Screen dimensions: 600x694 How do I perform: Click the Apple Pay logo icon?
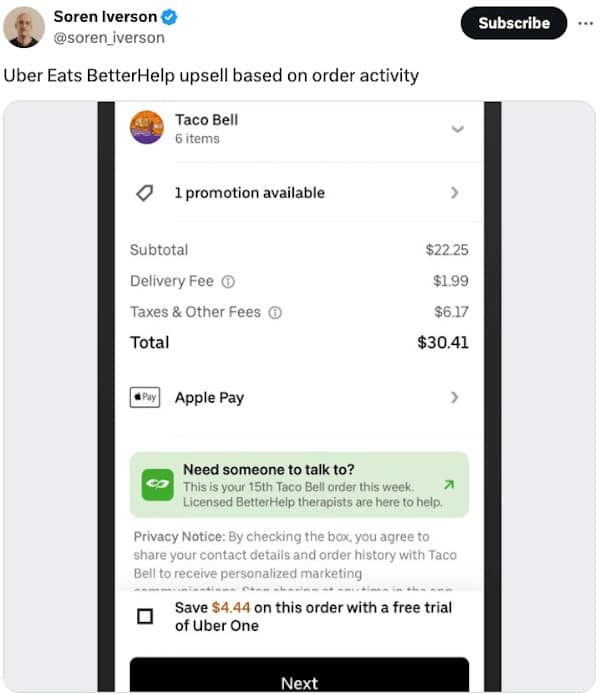point(145,397)
